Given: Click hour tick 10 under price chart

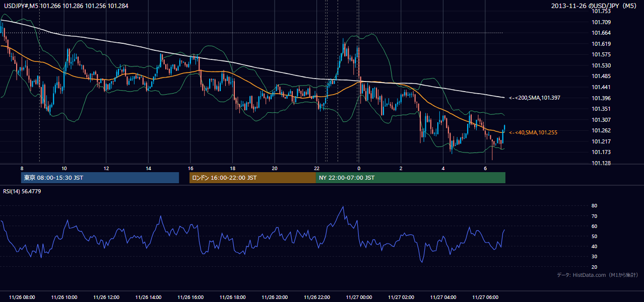Looking at the screenshot, I should pyautogui.click(x=64, y=168).
